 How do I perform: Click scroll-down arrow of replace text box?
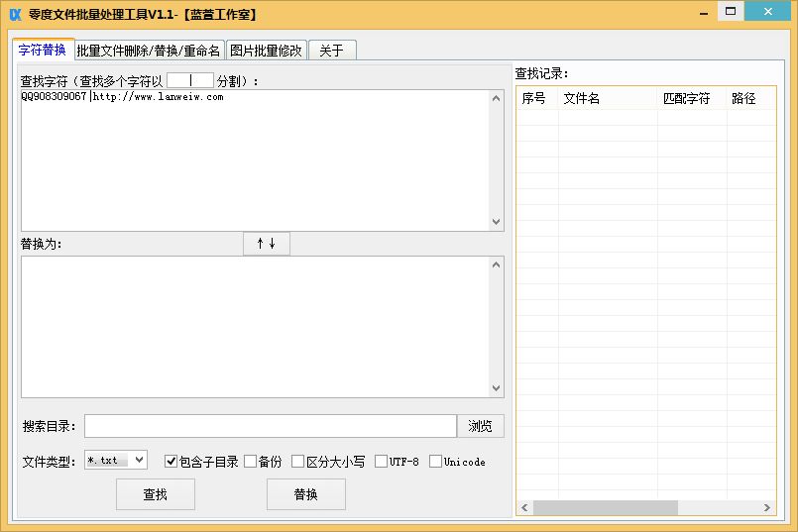[x=497, y=389]
